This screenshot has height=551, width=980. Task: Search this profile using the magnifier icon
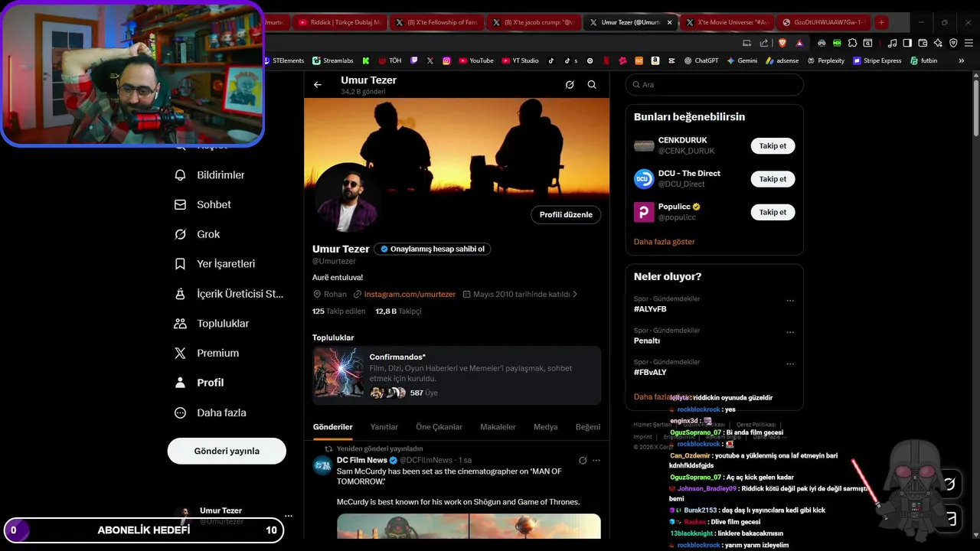pyautogui.click(x=592, y=85)
